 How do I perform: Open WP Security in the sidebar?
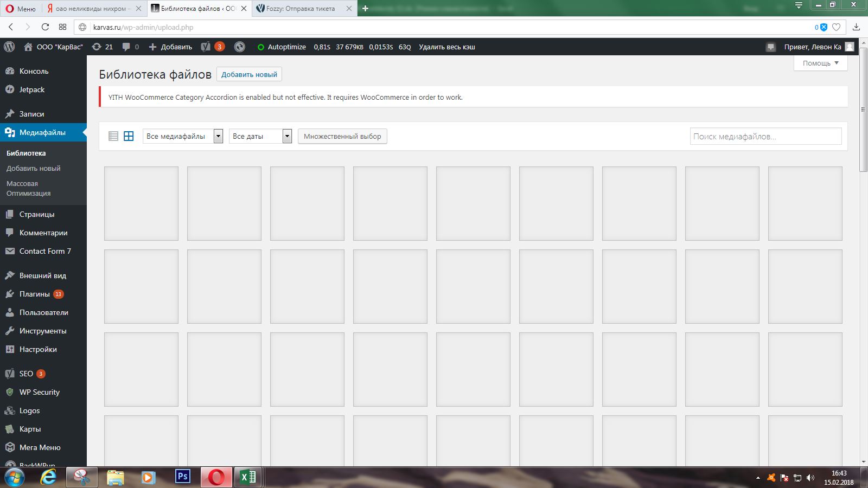click(43, 392)
